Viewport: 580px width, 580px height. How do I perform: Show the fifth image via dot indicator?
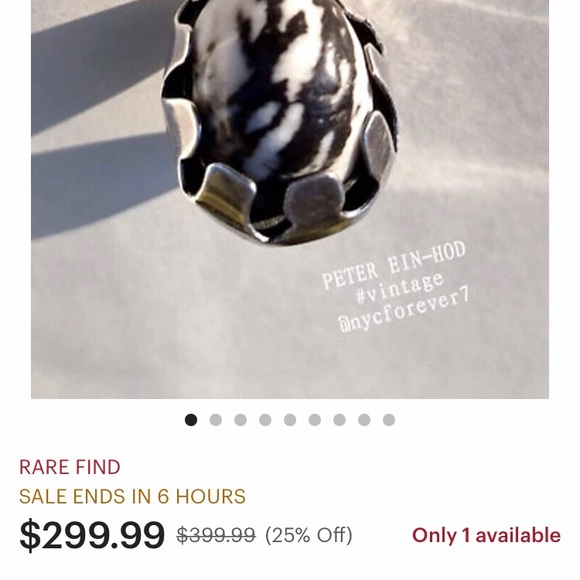[x=290, y=420]
